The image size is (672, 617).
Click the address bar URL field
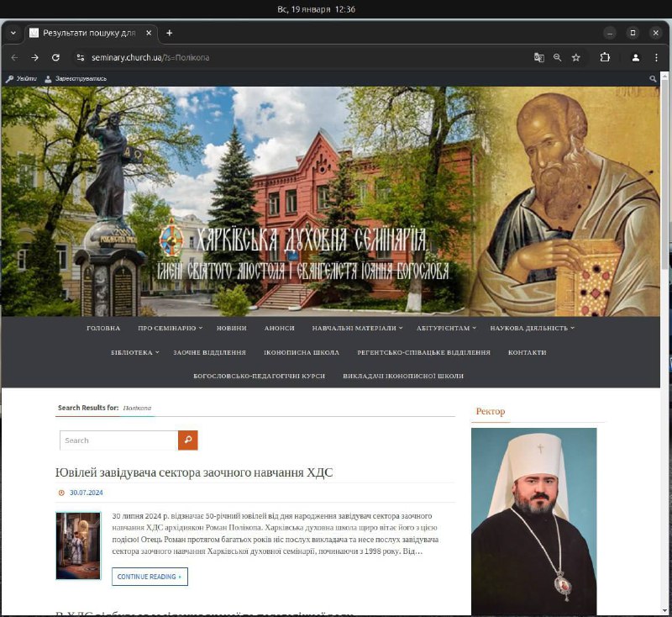(300, 57)
